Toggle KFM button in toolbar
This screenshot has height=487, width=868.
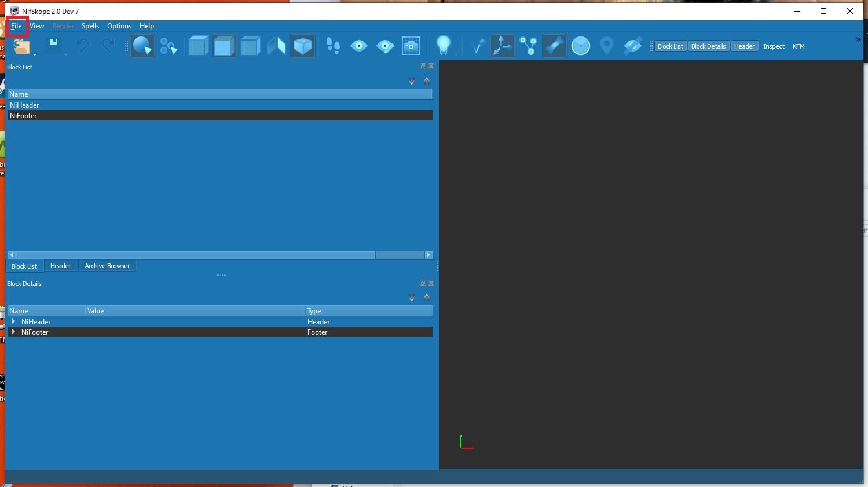tap(799, 46)
